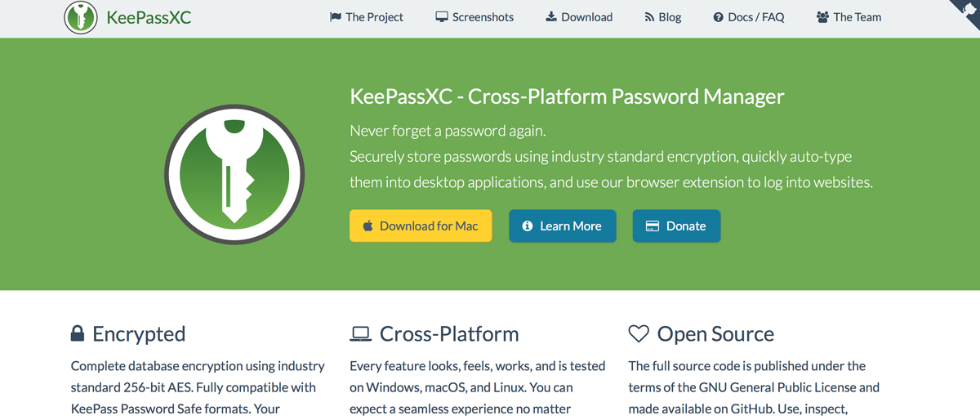Click the KeePassXC key logo in header

click(x=80, y=16)
